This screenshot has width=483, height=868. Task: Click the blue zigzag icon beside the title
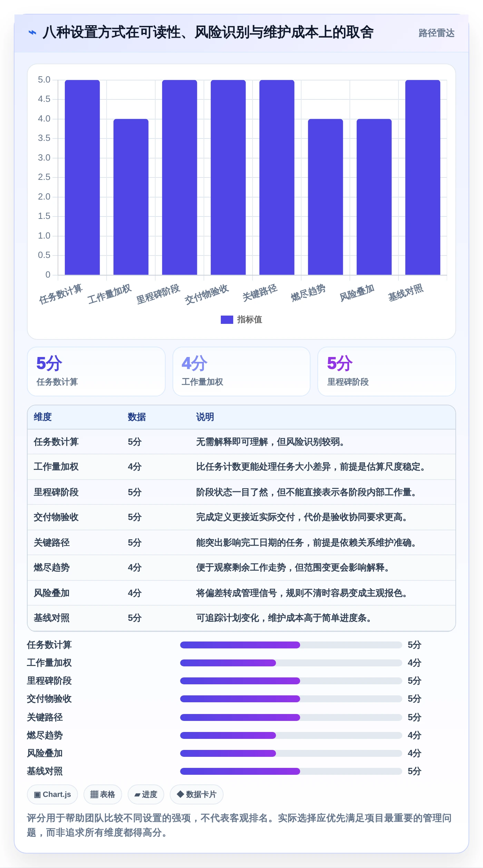point(32,33)
